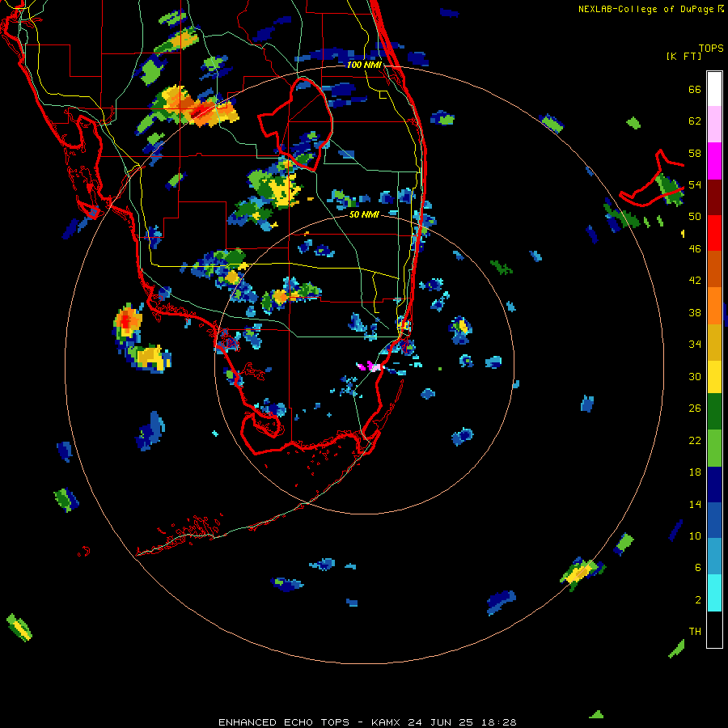
Task: Select the cyan legend swatch
Action: click(x=714, y=593)
